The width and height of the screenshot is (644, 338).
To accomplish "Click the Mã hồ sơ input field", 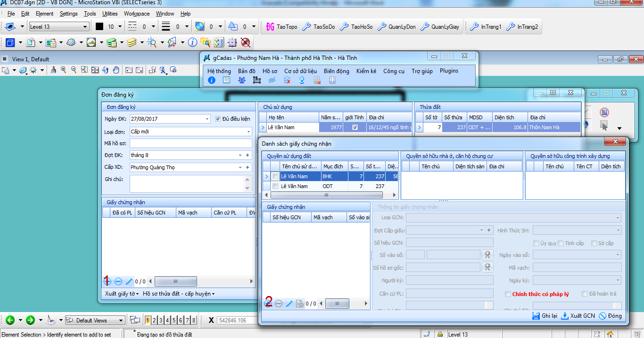I will point(190,143).
